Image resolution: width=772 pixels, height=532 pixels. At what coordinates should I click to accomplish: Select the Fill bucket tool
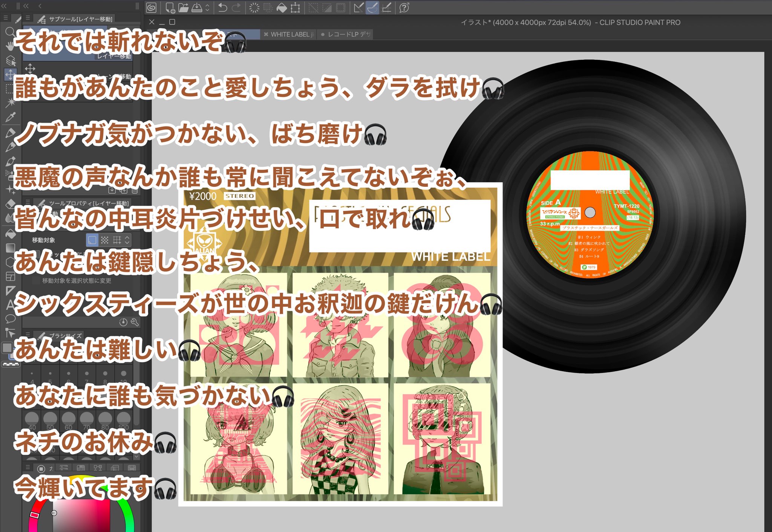point(10,234)
